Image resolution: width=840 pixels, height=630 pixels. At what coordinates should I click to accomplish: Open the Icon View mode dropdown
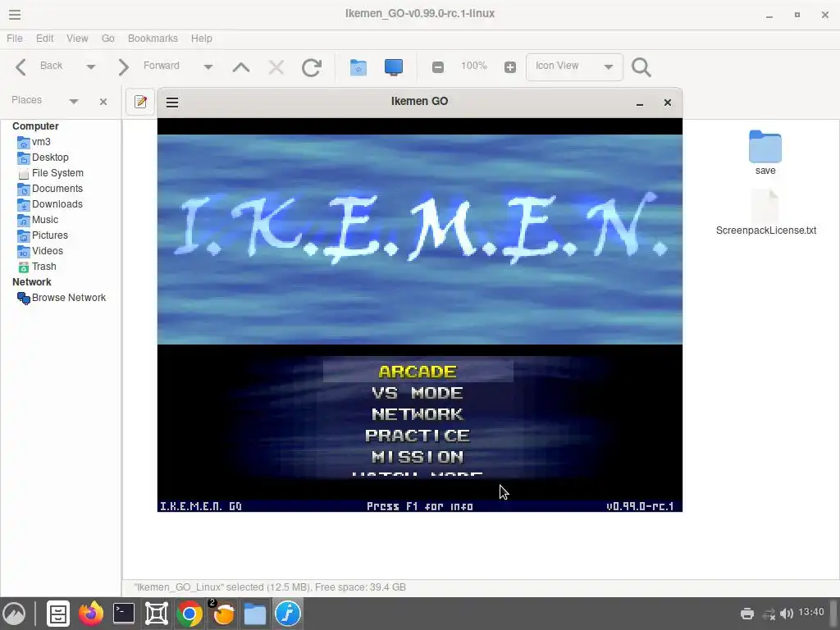tap(574, 67)
